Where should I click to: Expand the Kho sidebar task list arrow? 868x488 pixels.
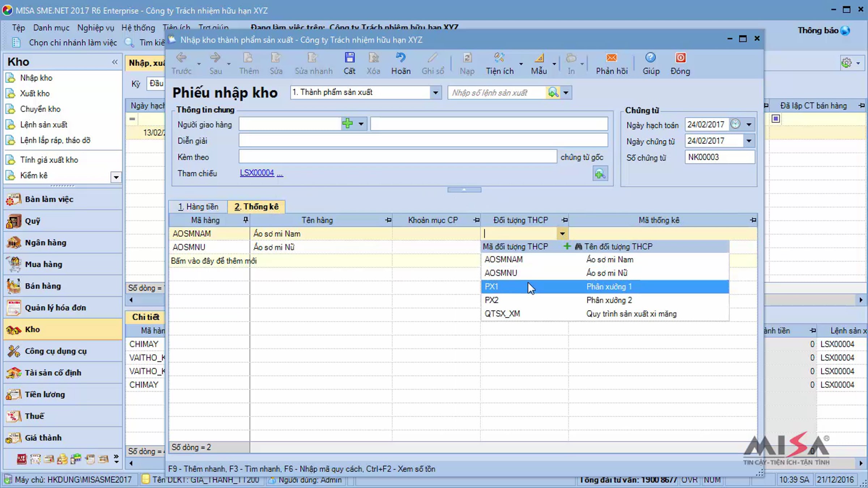tap(116, 177)
